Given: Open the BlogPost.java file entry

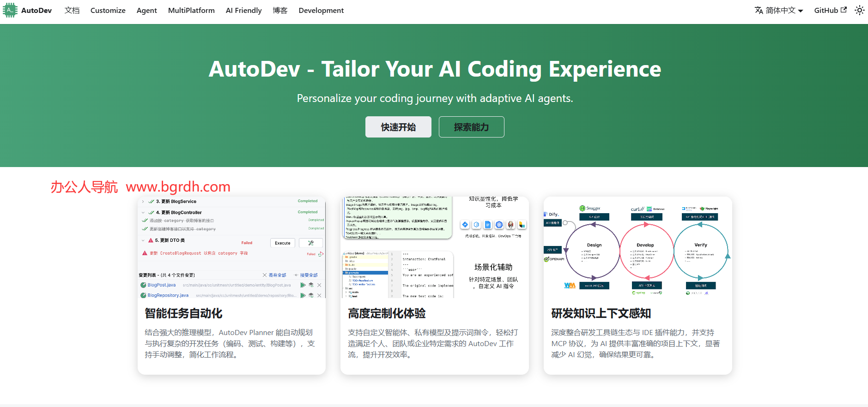Looking at the screenshot, I should [x=162, y=285].
